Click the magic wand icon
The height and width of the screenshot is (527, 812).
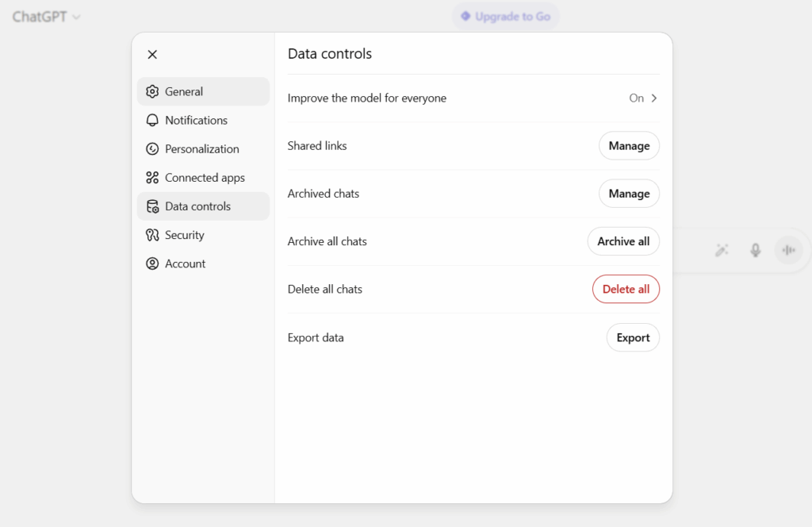[722, 250]
